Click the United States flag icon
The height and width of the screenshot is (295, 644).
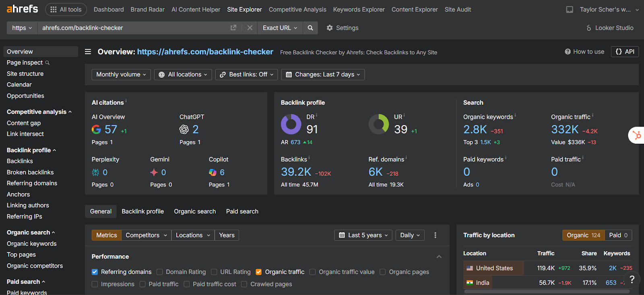tap(470, 268)
